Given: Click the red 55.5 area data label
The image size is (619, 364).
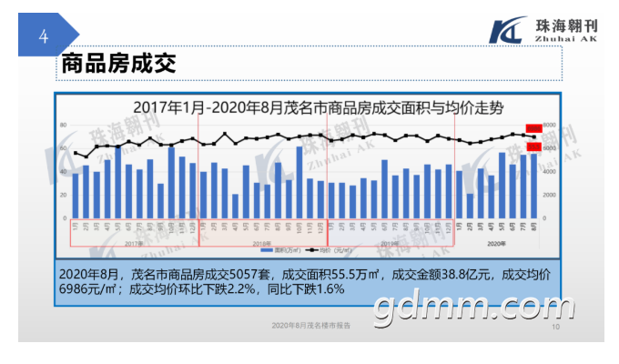Looking at the screenshot, I should pyautogui.click(x=533, y=147).
